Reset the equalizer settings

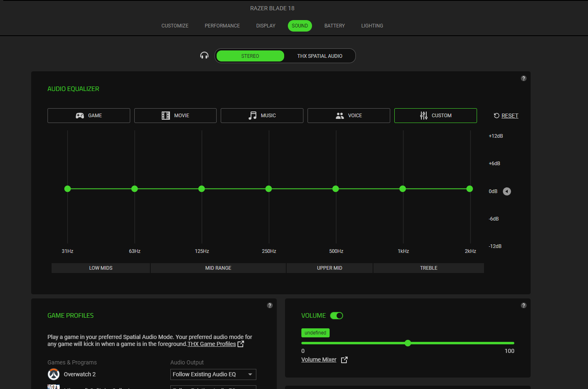506,116
